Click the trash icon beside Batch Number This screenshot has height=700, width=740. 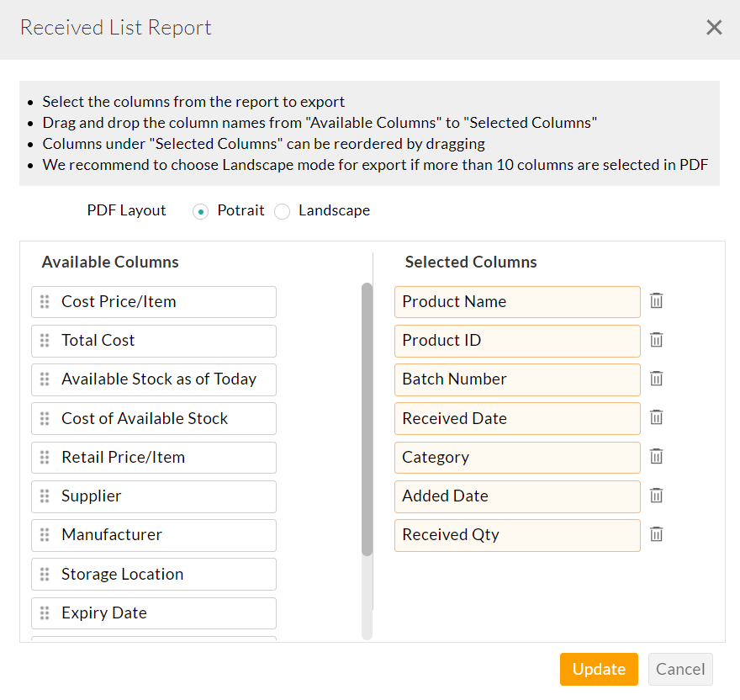pos(656,379)
